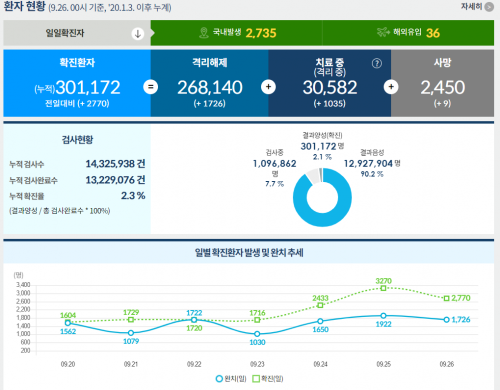Select the 격리해제 268,140 panel
500x390 pixels.
[x=209, y=83]
